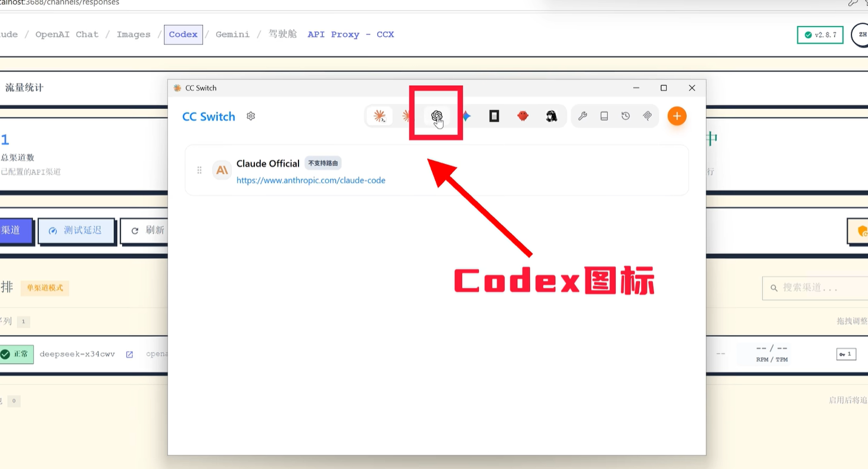Open the book icon in CC Switch toolbar
The width and height of the screenshot is (868, 469).
[604, 116]
